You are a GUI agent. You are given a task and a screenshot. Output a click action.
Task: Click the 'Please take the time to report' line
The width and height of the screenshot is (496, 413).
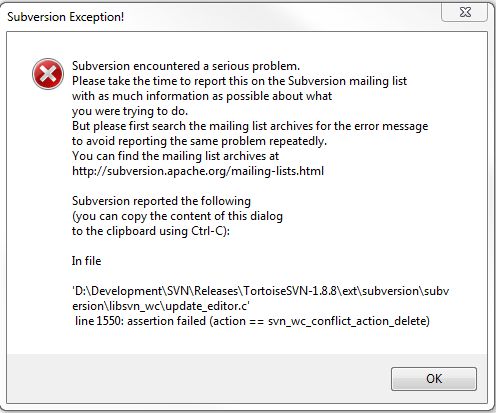[239, 81]
